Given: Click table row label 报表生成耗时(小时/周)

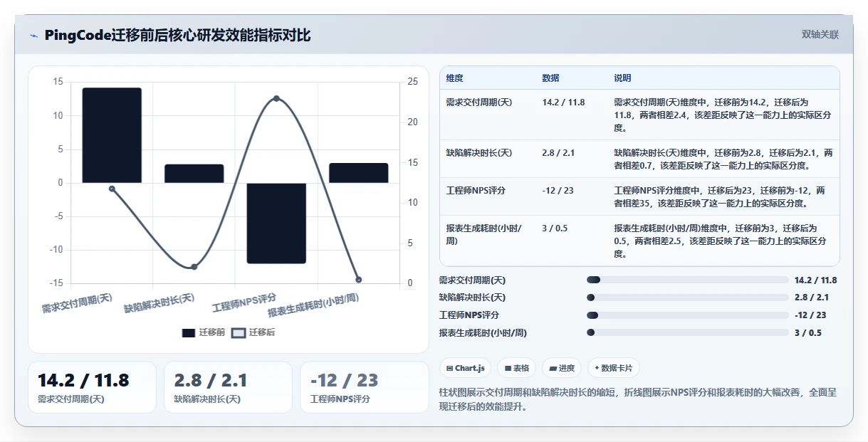Looking at the screenshot, I should (x=484, y=235).
